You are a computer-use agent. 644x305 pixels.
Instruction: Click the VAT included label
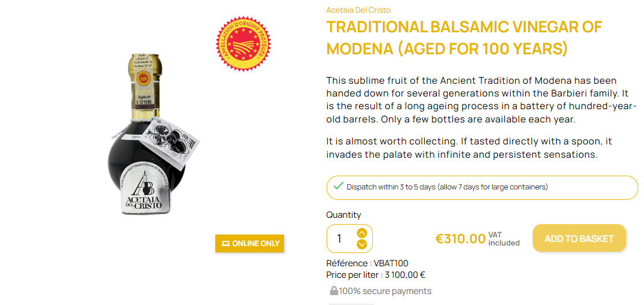[504, 239]
